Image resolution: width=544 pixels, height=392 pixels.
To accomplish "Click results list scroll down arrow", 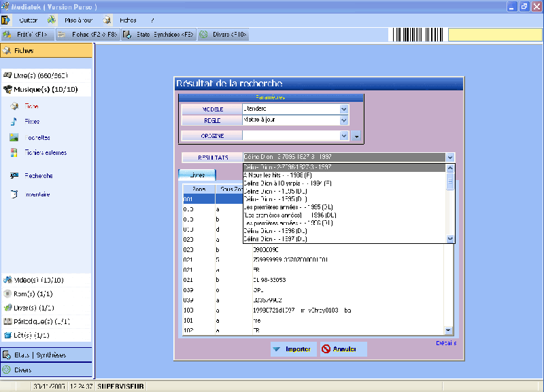I will tap(450, 238).
